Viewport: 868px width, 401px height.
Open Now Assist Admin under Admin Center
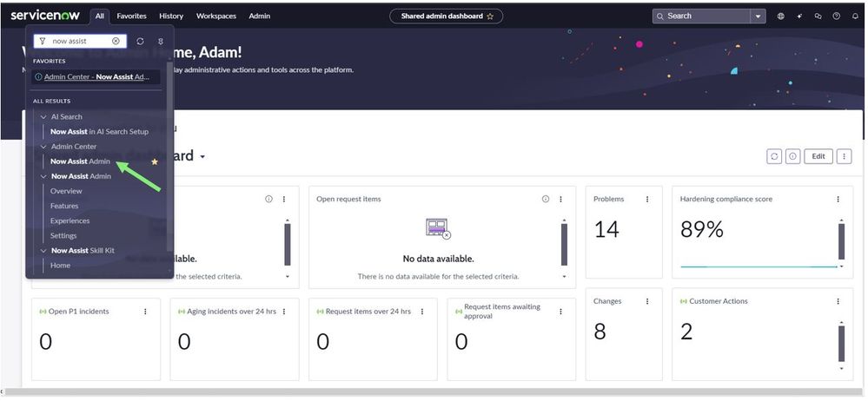click(x=80, y=161)
